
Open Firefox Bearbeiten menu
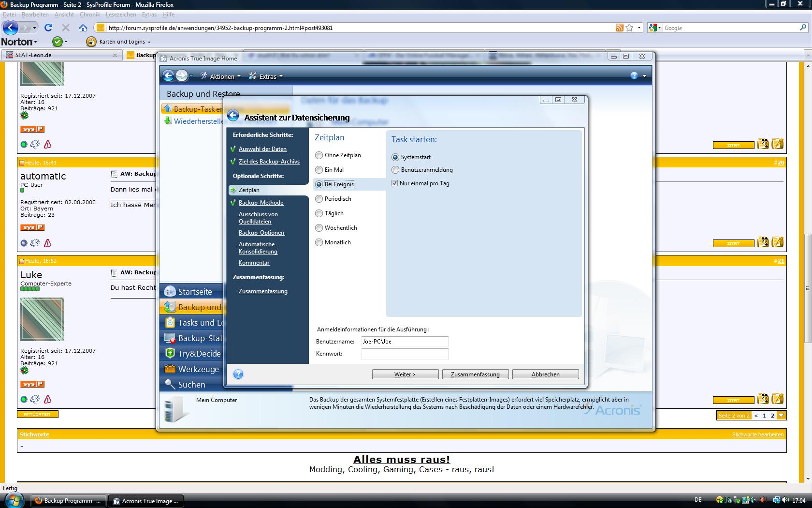(35, 15)
